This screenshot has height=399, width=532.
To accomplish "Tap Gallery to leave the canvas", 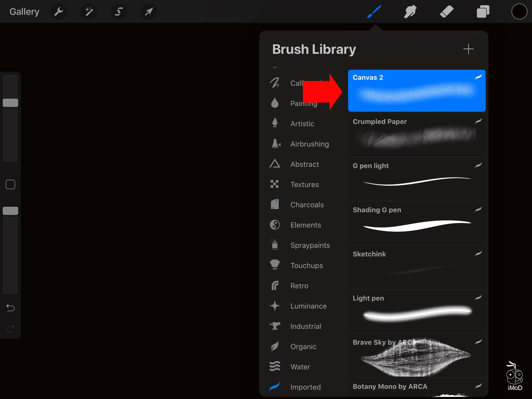I will pos(24,11).
